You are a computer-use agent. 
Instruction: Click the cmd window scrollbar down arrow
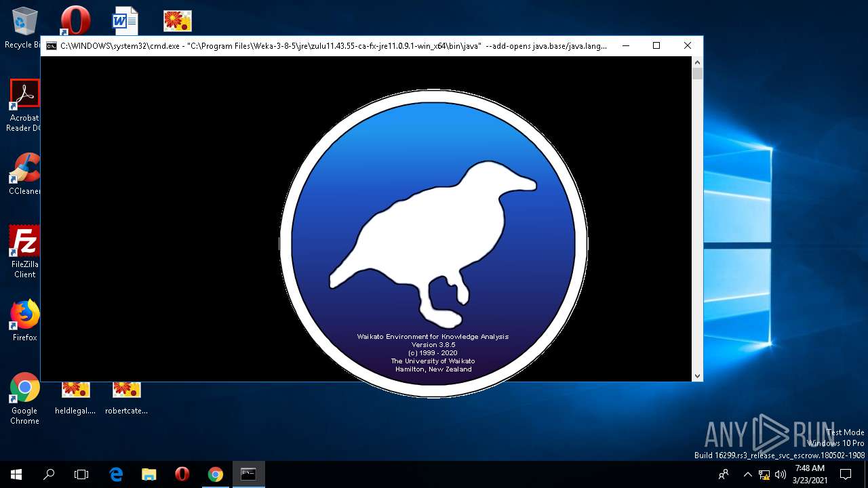[697, 375]
